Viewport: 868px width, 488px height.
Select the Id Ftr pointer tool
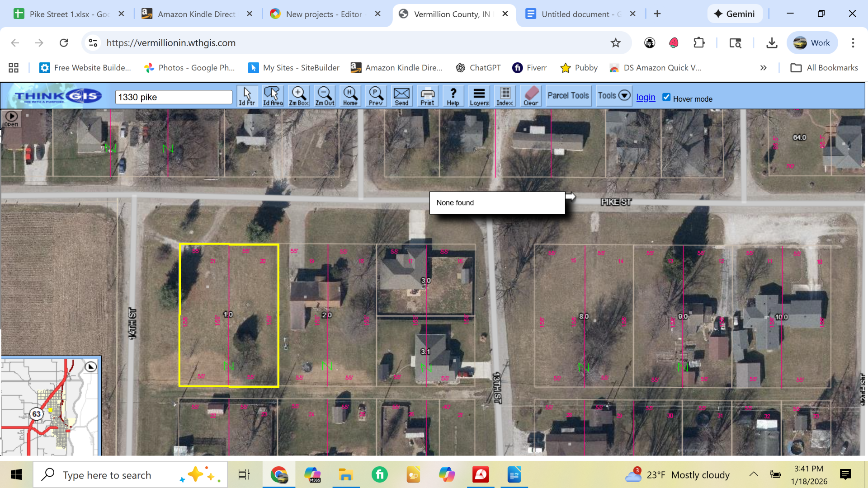click(x=247, y=96)
